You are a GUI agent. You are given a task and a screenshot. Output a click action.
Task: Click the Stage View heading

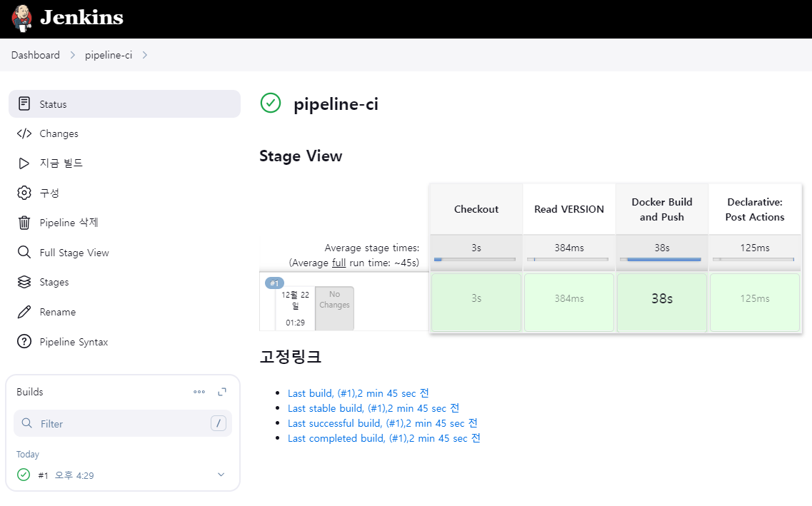(301, 156)
